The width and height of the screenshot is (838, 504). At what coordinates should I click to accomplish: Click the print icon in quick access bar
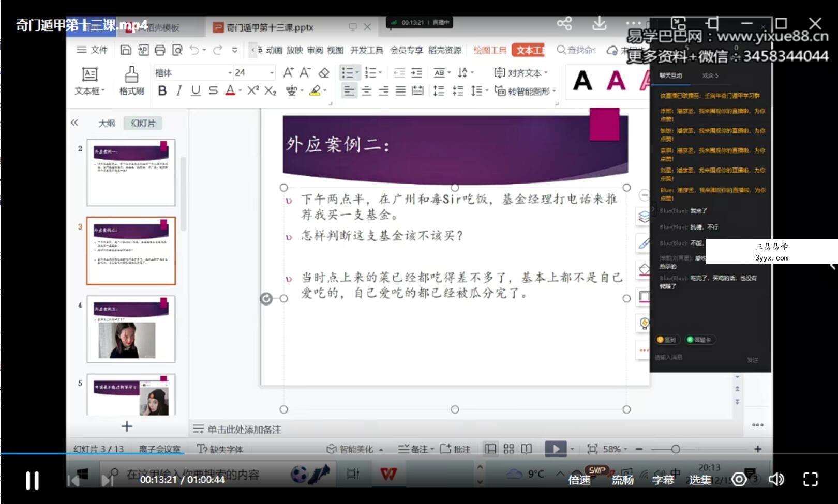coord(160,50)
